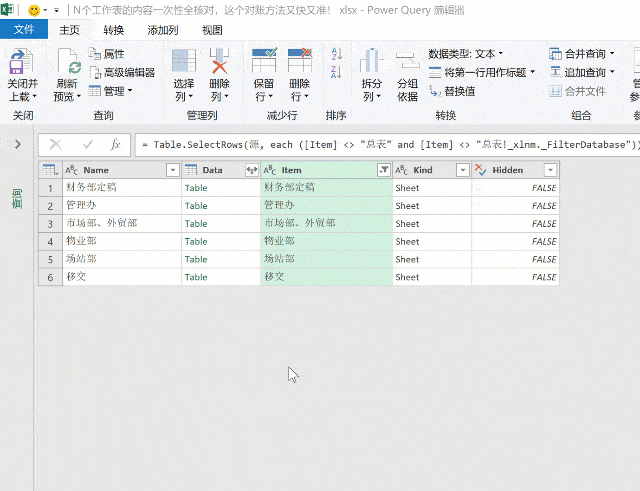
Task: Click the Name column header
Action: [122, 170]
